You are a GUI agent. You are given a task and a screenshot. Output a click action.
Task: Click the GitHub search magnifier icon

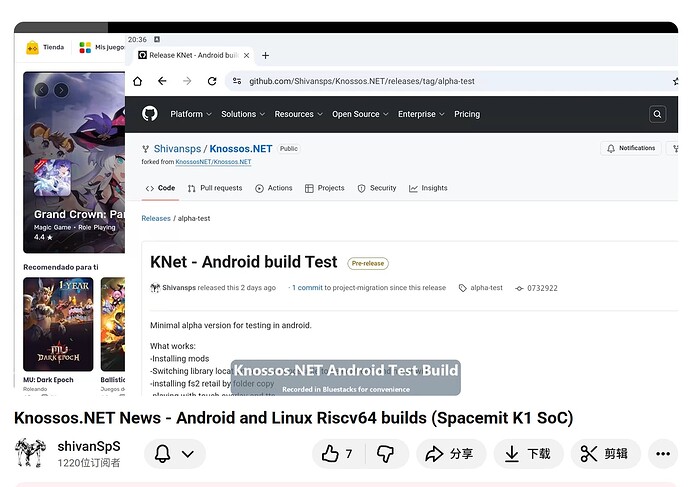point(658,114)
